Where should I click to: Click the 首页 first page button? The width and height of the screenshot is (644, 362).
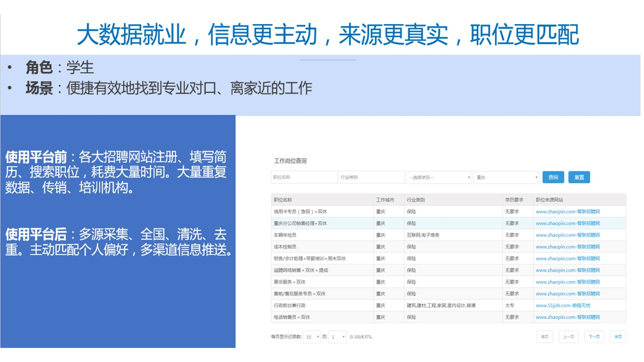click(x=545, y=337)
